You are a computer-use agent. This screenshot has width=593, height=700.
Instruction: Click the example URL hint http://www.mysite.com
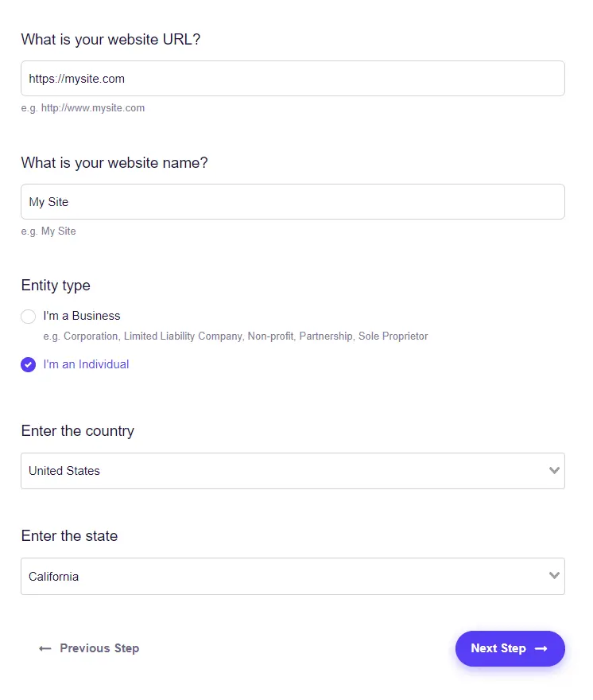point(93,108)
